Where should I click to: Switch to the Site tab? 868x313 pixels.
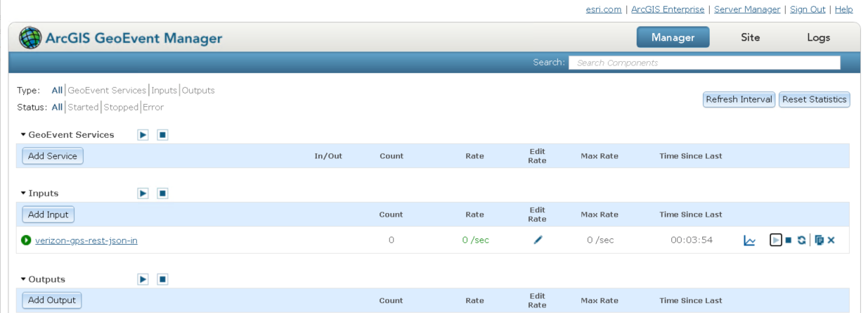tap(750, 37)
